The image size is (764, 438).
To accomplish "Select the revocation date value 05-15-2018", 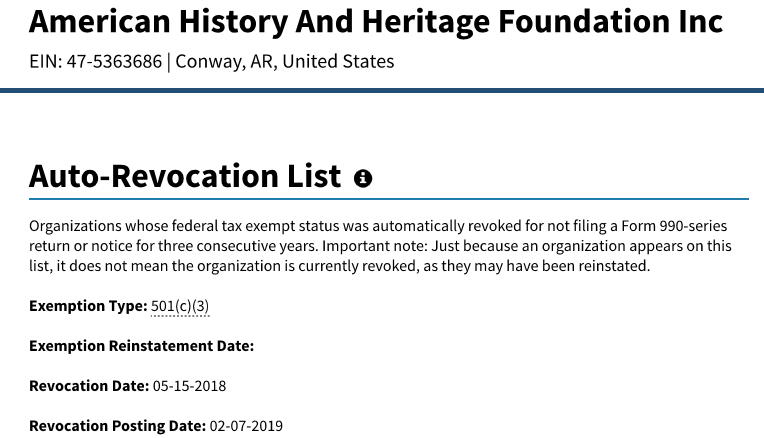I will tap(190, 386).
